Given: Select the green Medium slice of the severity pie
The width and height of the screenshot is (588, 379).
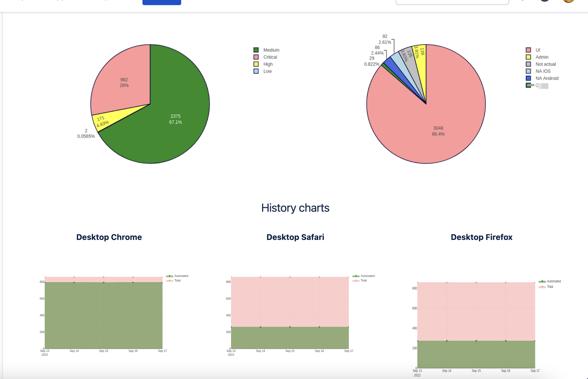Looking at the screenshot, I should point(175,119).
